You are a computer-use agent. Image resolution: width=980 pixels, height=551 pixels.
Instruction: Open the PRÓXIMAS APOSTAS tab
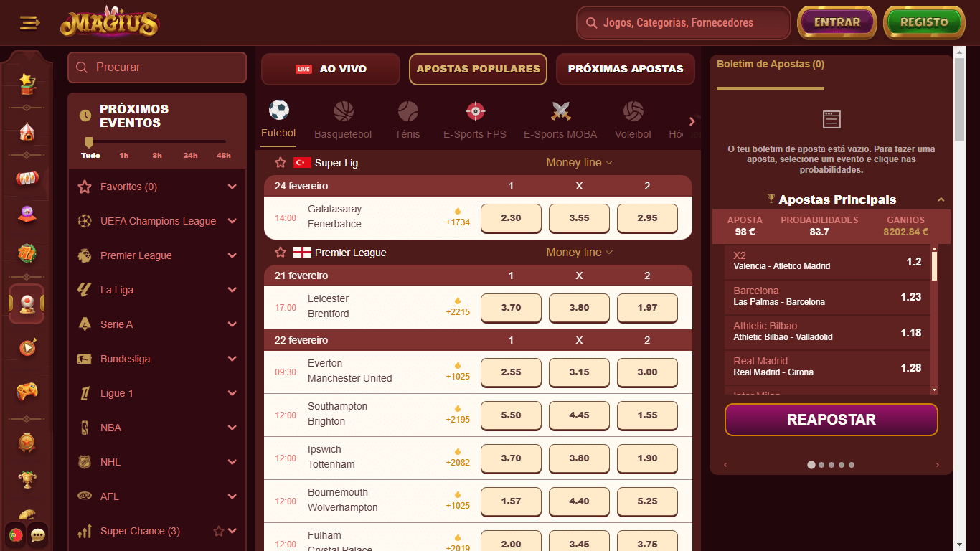[x=625, y=69]
